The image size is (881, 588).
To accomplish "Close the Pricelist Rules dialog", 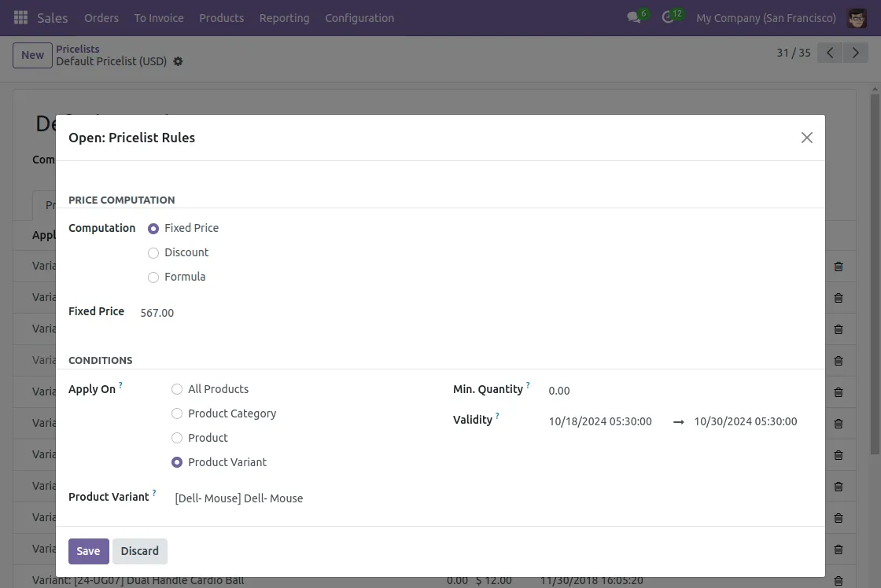I will coord(806,138).
